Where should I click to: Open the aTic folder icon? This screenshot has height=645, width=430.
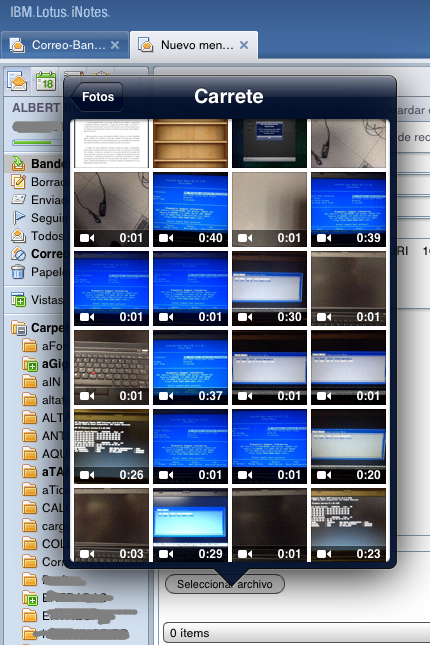(29, 490)
